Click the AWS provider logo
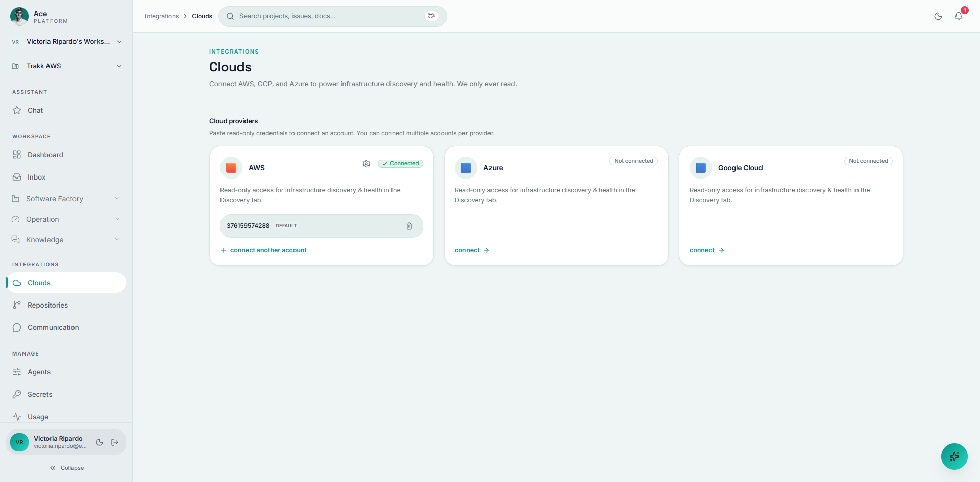Image resolution: width=980 pixels, height=482 pixels. pos(231,168)
